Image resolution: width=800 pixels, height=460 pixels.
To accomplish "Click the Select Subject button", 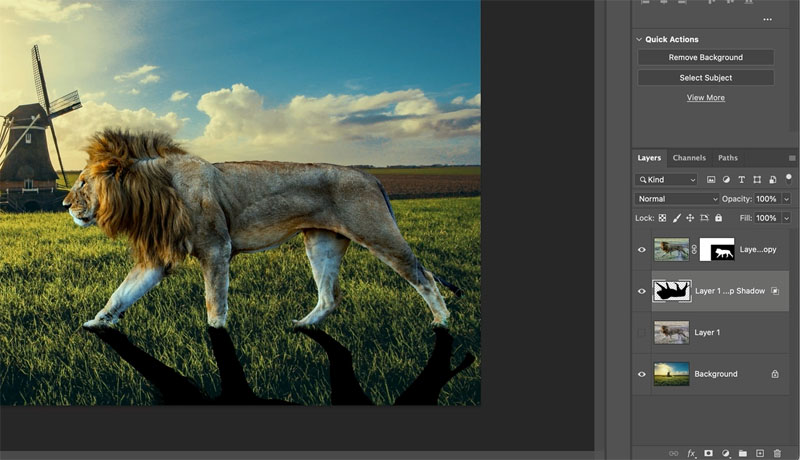I will [706, 78].
